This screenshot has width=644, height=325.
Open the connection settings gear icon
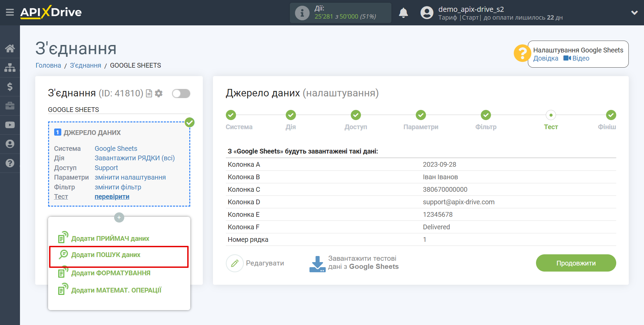pyautogui.click(x=158, y=93)
